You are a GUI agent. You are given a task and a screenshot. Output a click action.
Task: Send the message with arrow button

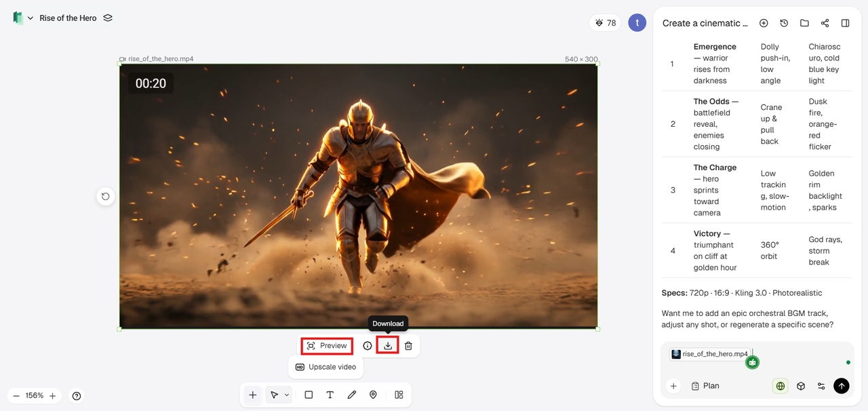tap(842, 386)
